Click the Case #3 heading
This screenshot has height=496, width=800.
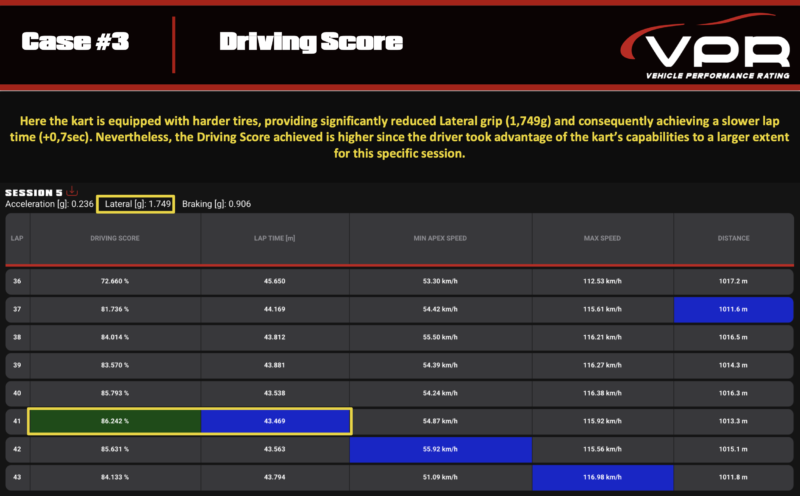point(75,42)
